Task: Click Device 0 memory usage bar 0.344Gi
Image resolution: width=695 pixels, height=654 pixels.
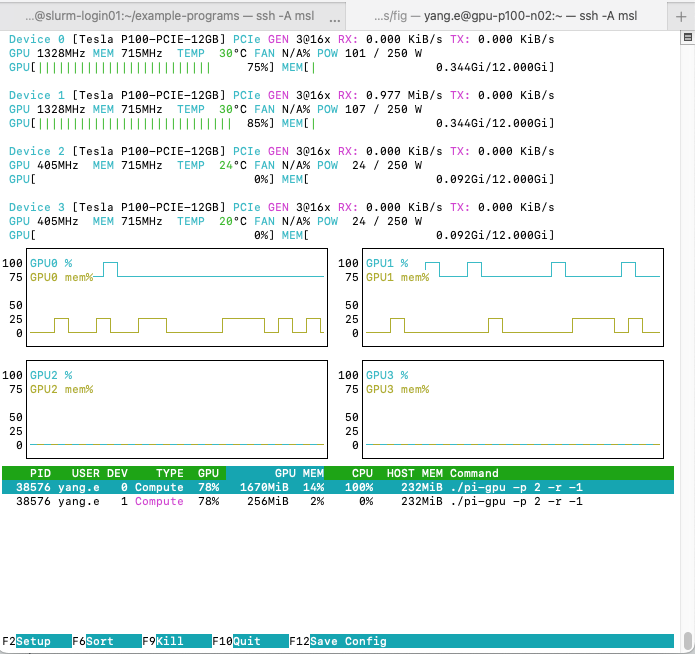Action: point(418,67)
